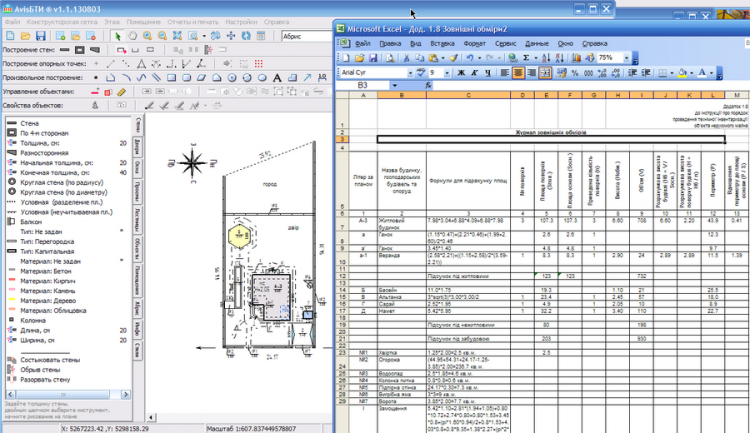Select 'Круглая стена (по радиусу)' option
Viewport: 750px width, 433px height.
click(64, 182)
